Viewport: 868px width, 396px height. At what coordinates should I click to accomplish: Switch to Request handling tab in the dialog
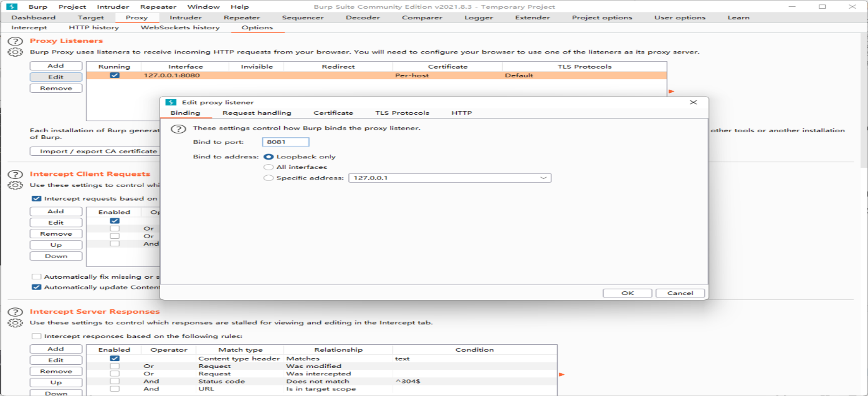tap(257, 113)
